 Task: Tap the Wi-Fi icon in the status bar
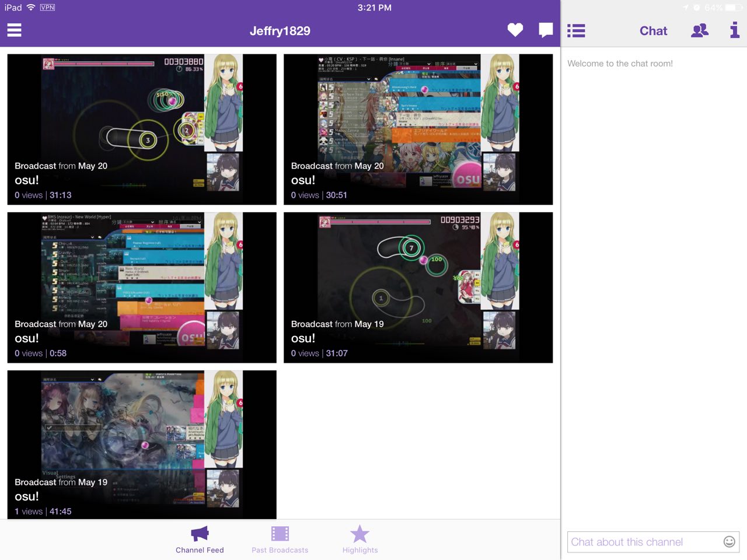(x=31, y=8)
